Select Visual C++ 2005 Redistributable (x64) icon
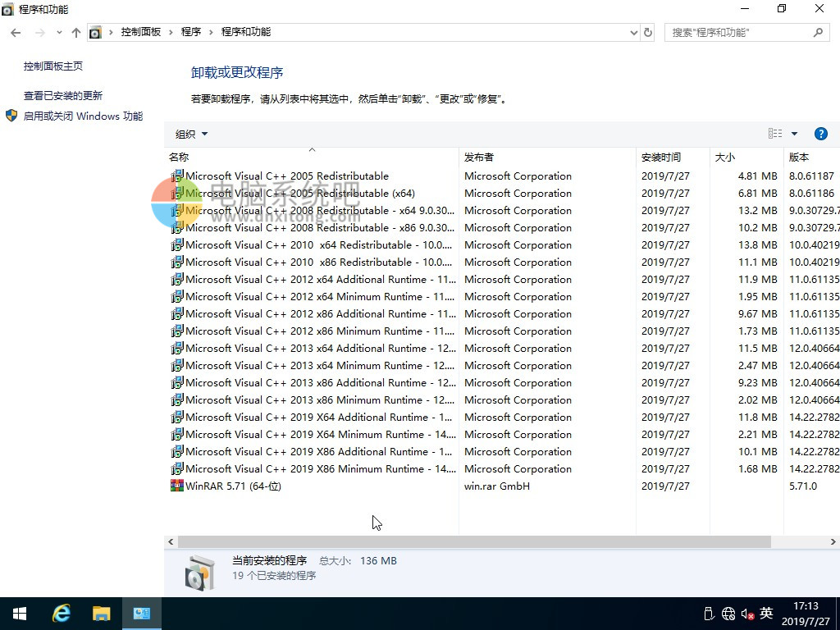840x630 pixels. click(x=177, y=193)
